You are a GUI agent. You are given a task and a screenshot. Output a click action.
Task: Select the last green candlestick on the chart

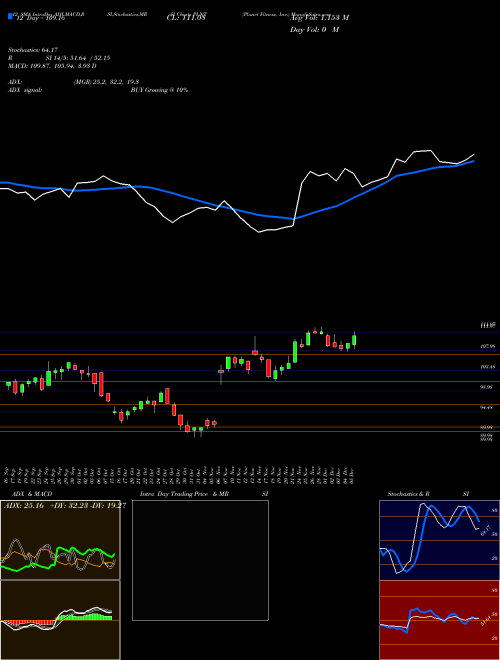(354, 340)
